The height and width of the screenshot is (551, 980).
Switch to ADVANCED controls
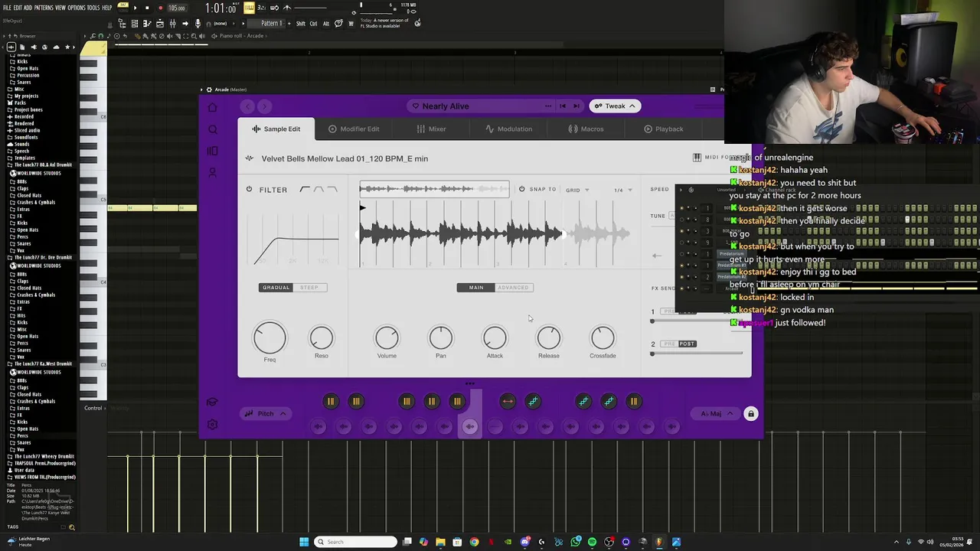tap(513, 288)
